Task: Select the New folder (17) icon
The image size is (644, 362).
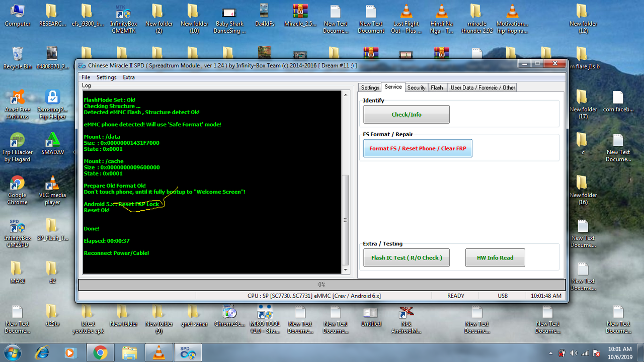Action: tap(583, 104)
